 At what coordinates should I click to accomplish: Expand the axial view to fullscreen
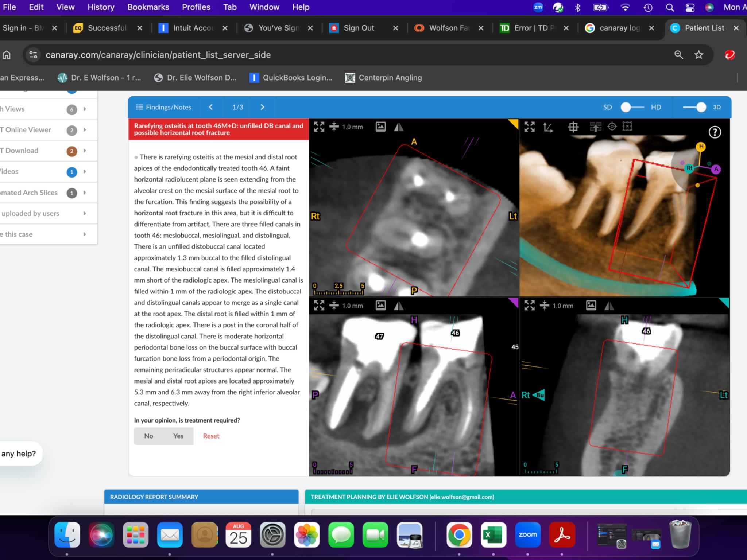click(x=319, y=127)
